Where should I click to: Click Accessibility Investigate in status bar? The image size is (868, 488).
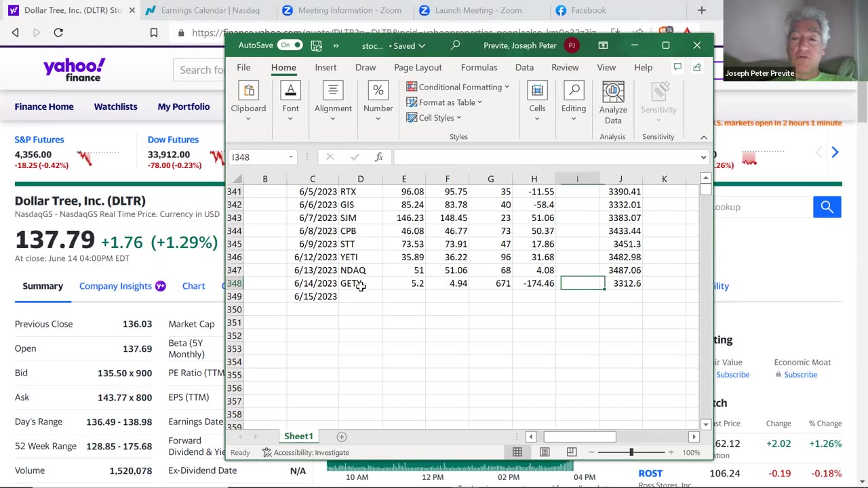coord(306,452)
